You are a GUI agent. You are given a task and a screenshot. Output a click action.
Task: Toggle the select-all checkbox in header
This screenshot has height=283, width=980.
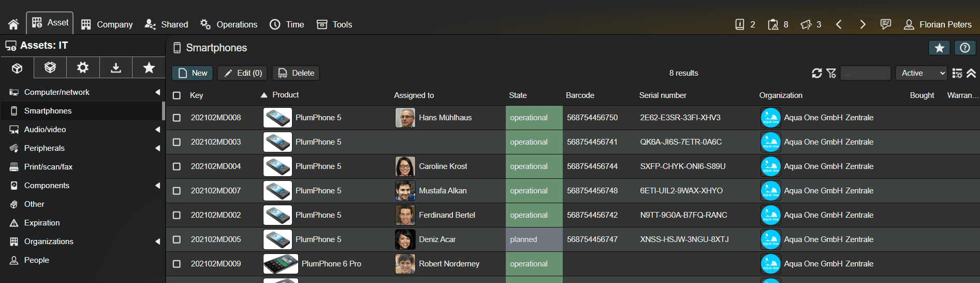point(177,95)
